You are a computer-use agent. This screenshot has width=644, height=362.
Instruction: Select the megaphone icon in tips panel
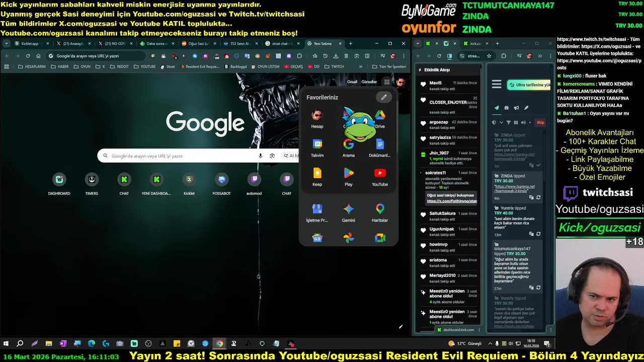[x=516, y=108]
